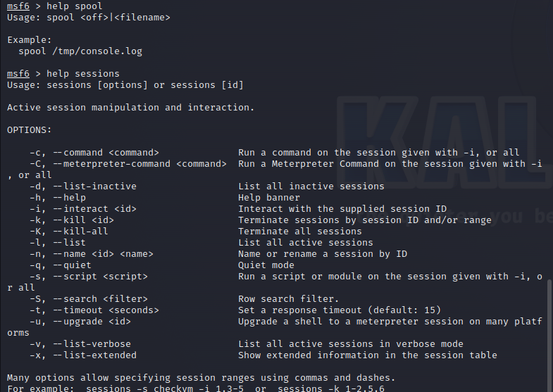Click the OPTIONS: heading text

30,130
